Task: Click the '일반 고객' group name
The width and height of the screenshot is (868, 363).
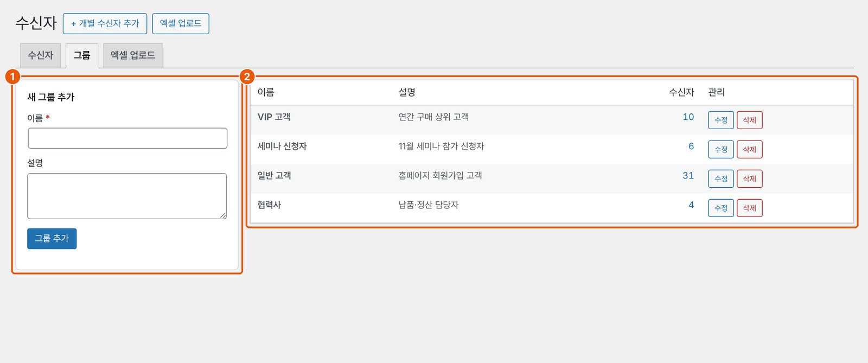Action: point(274,176)
